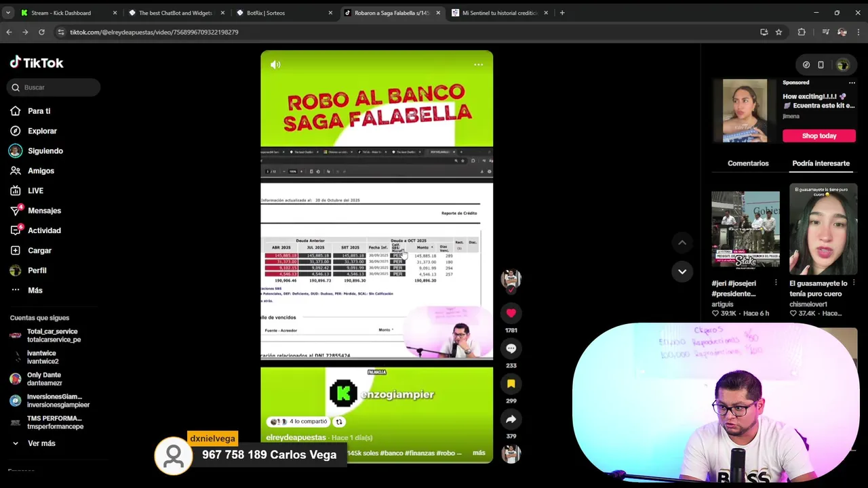868x488 pixels.
Task: Bookmark this page with the star icon
Action: [x=778, y=32]
